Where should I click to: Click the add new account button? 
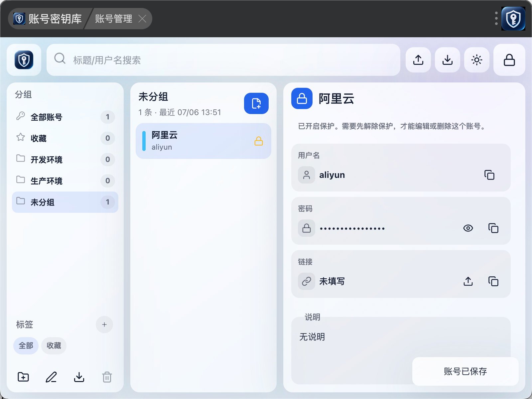coord(256,103)
